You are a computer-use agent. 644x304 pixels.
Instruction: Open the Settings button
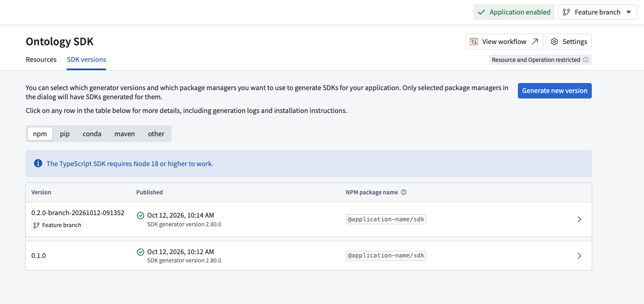tap(569, 42)
